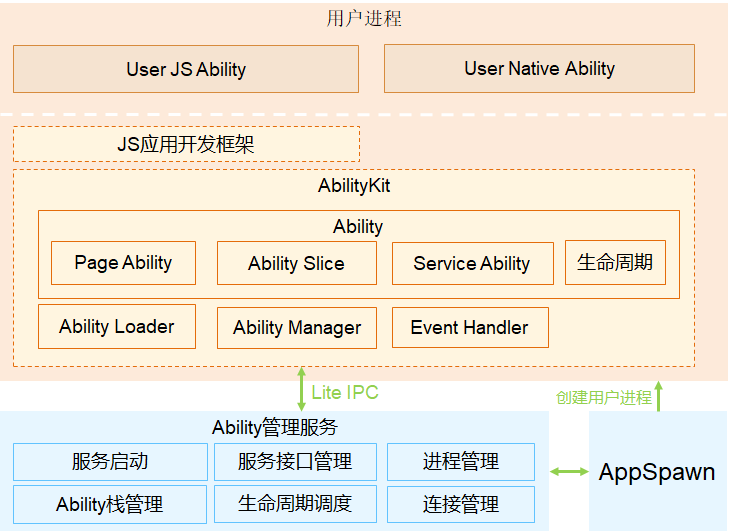The height and width of the screenshot is (531, 731).
Task: Select the Ability栈管理 box
Action: tap(110, 504)
